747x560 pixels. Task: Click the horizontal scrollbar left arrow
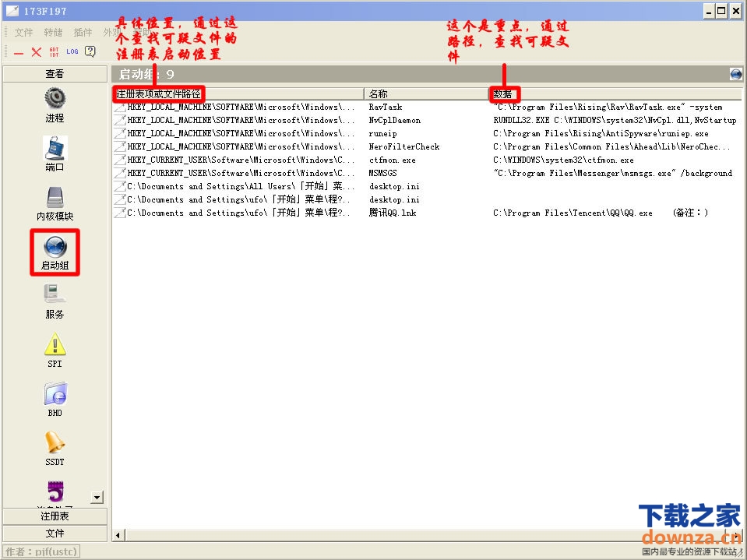tap(119, 535)
